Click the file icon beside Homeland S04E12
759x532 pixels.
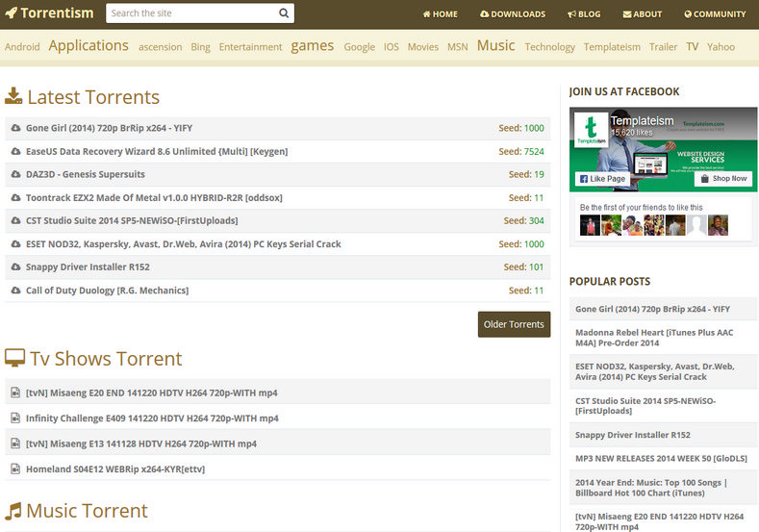coord(15,469)
